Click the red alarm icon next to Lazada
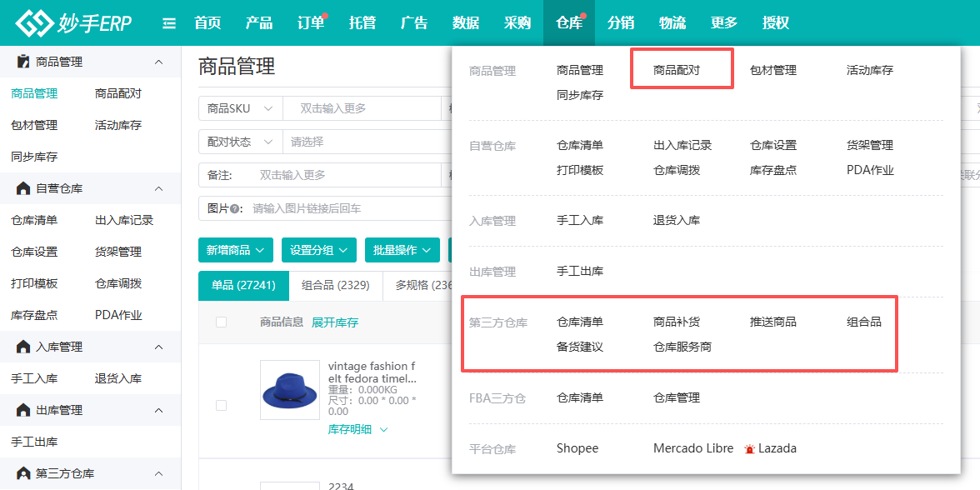The image size is (980, 490). 750,449
